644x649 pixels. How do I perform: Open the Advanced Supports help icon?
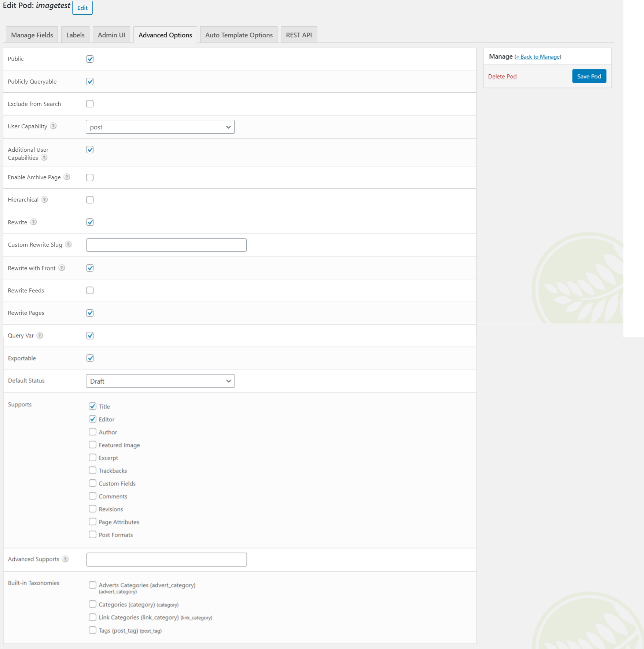pyautogui.click(x=65, y=559)
